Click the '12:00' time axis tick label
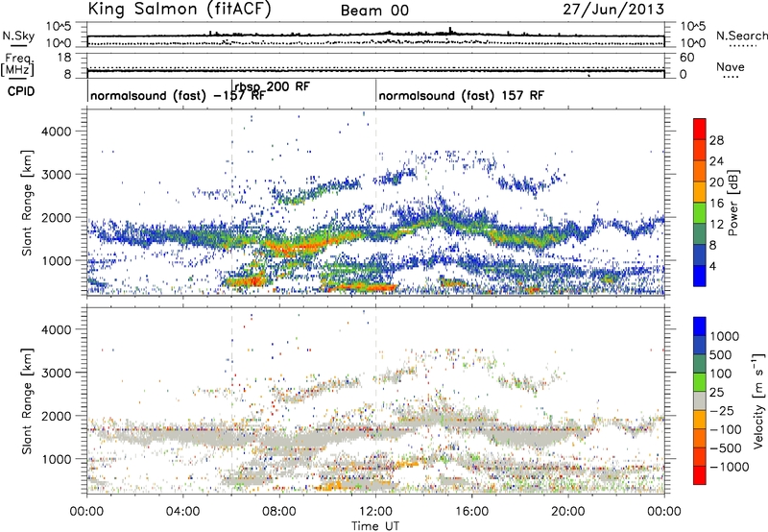Viewport: 768px width, 532px height. (x=375, y=512)
